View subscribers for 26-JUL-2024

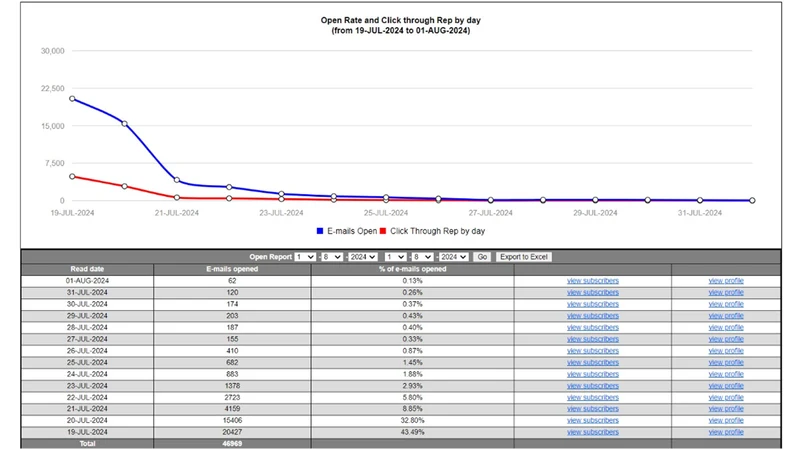(592, 351)
